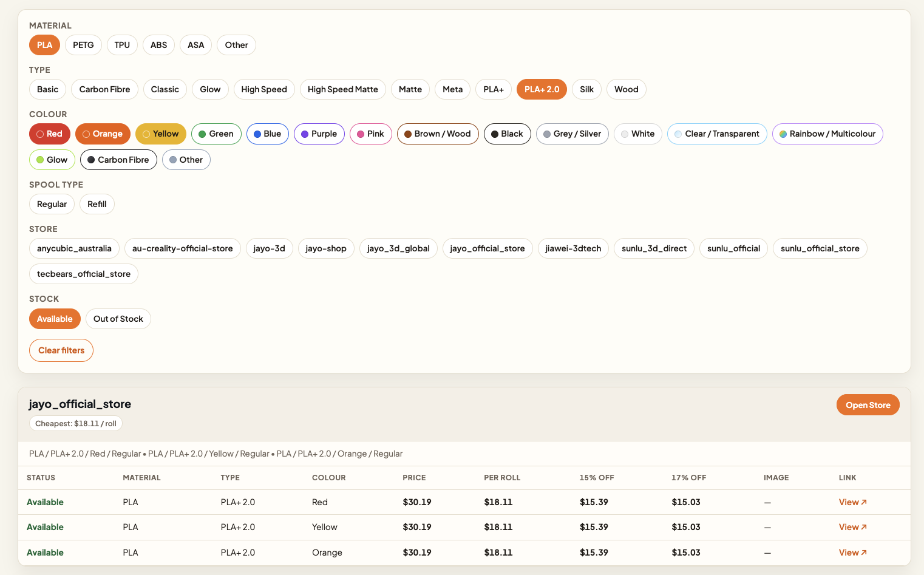Viewport: 924px width, 575px height.
Task: Select the Refill spool type
Action: point(97,204)
